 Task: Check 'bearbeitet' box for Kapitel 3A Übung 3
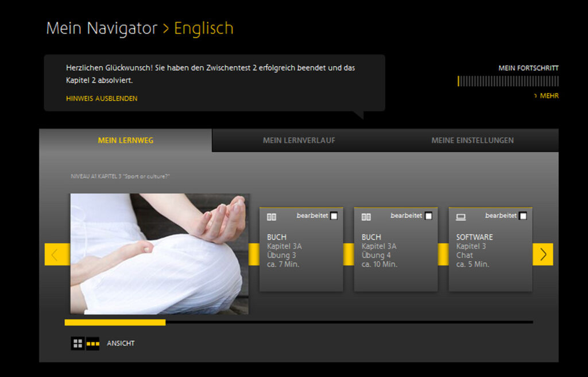click(334, 216)
